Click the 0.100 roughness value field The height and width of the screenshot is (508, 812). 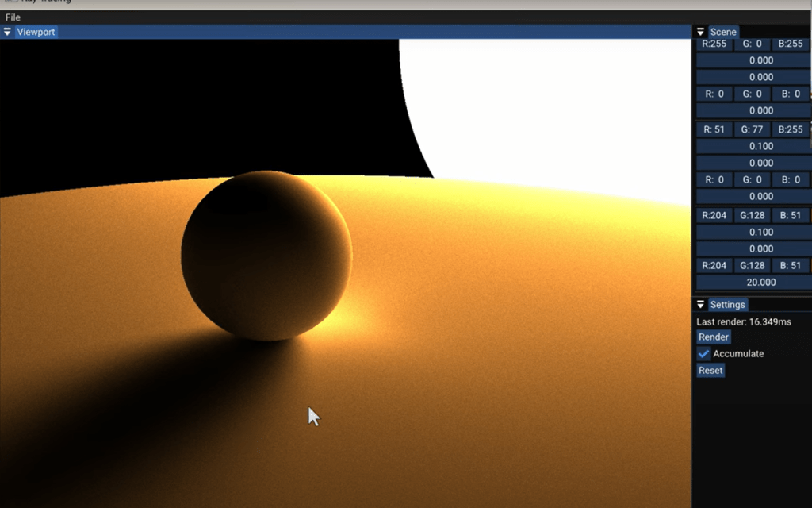click(761, 146)
